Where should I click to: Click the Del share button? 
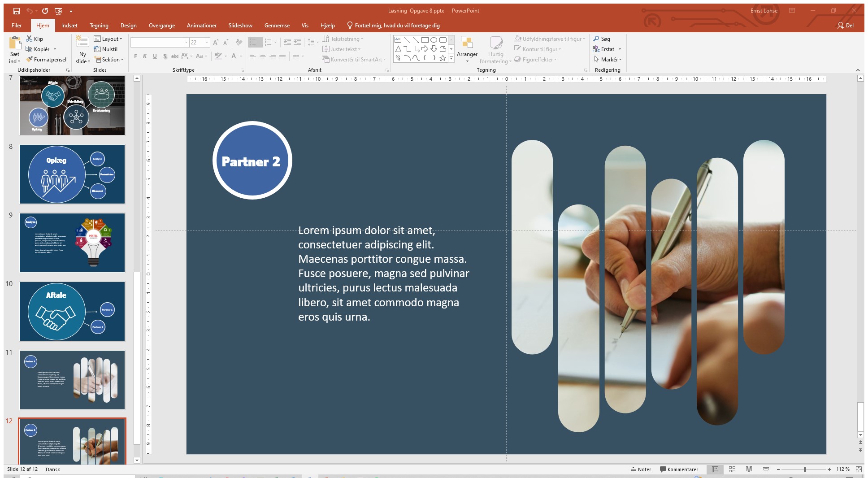point(846,26)
